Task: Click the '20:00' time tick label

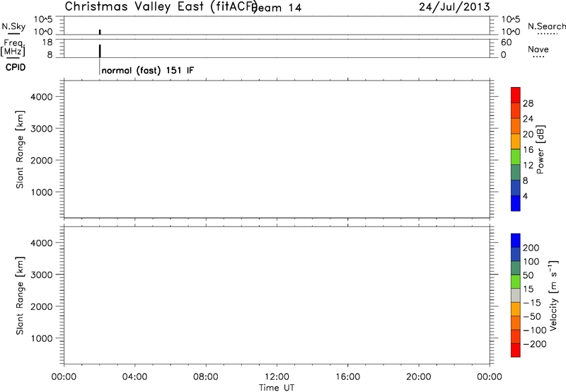Action: [419, 377]
